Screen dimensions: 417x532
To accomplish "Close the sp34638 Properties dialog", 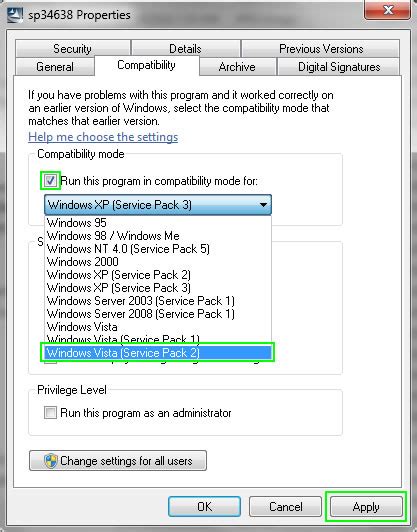I will (387, 10).
